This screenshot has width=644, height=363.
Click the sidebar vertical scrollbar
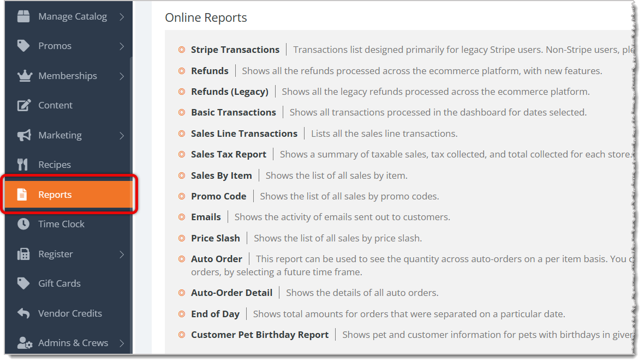click(x=131, y=205)
